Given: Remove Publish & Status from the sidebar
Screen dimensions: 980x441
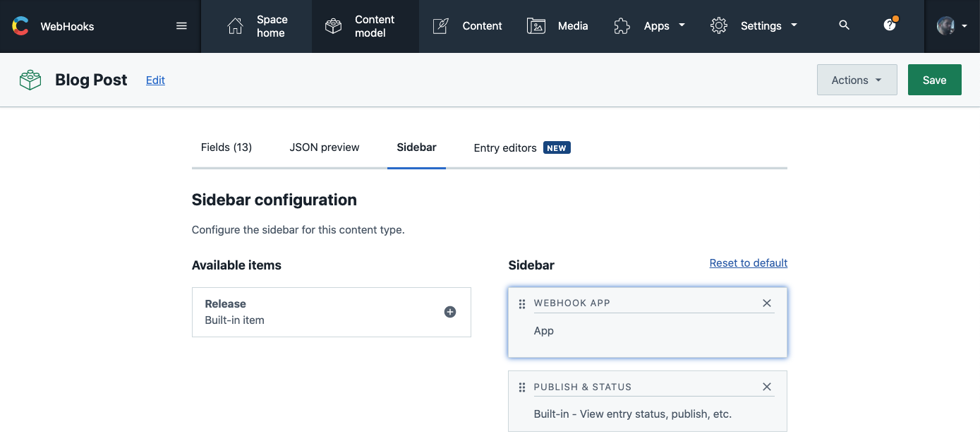Looking at the screenshot, I should pyautogui.click(x=767, y=387).
